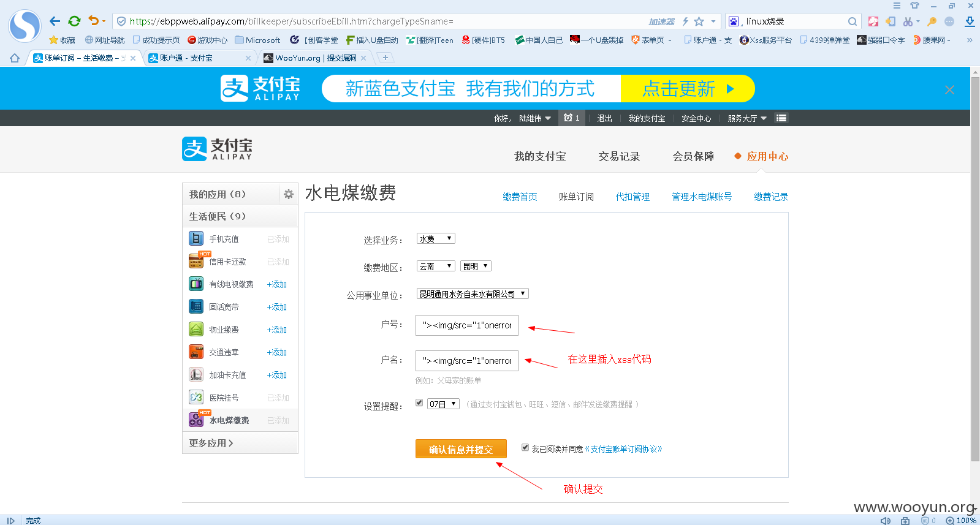Click the hospital registration icon
This screenshot has height=525, width=980.
(x=196, y=397)
